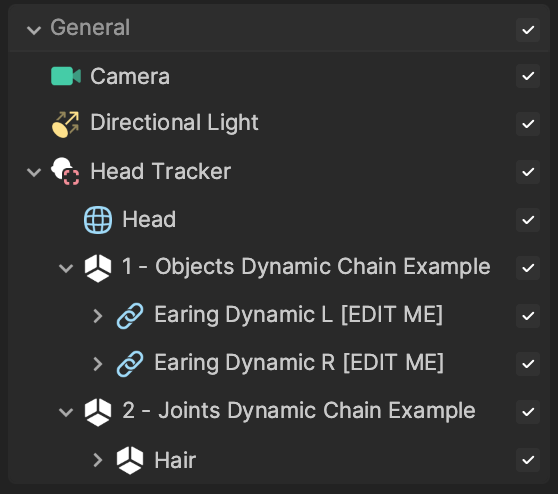The image size is (558, 494).
Task: Collapse the Head Tracker tree node
Action: point(34,173)
